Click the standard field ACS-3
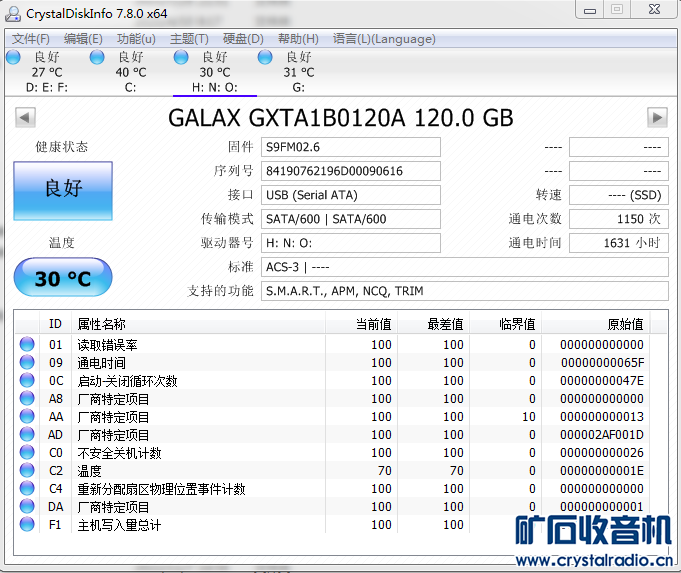 pyautogui.click(x=464, y=267)
